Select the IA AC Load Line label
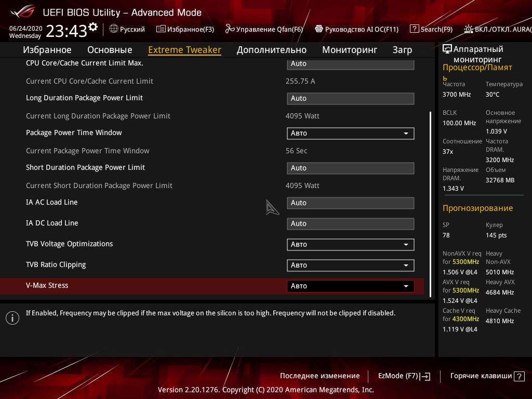The image size is (532, 399). point(52,202)
